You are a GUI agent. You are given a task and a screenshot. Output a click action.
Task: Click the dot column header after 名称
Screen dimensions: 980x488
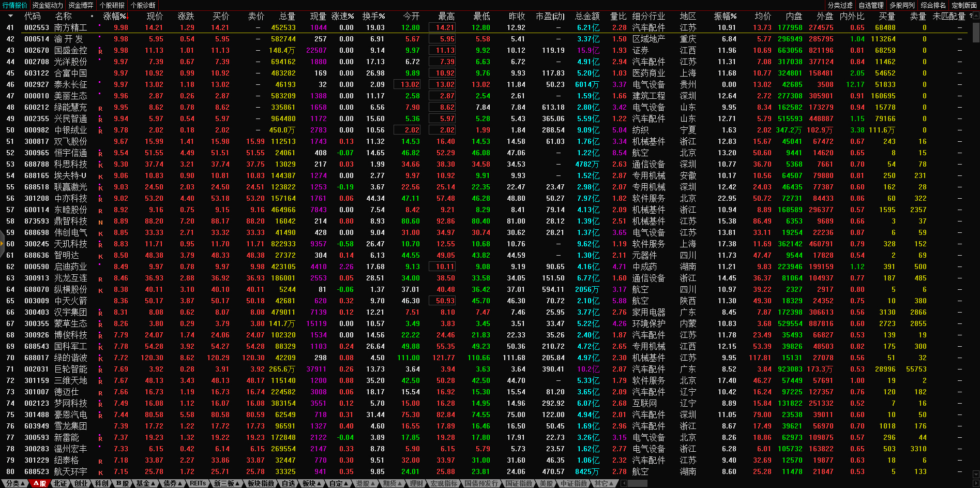tap(92, 16)
